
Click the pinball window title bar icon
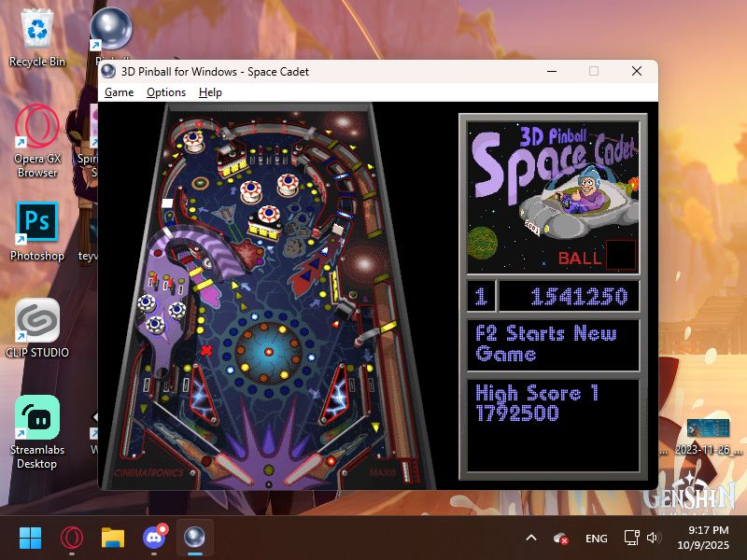(x=108, y=72)
